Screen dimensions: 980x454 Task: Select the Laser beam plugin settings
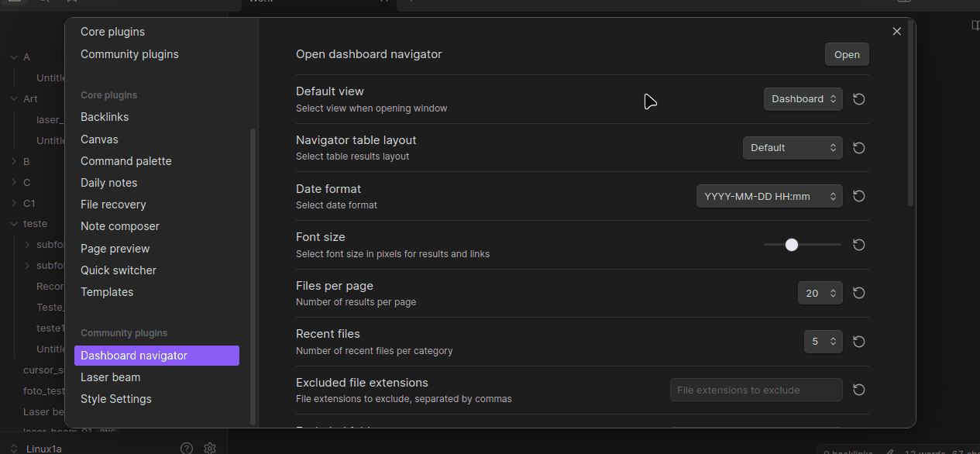click(111, 377)
